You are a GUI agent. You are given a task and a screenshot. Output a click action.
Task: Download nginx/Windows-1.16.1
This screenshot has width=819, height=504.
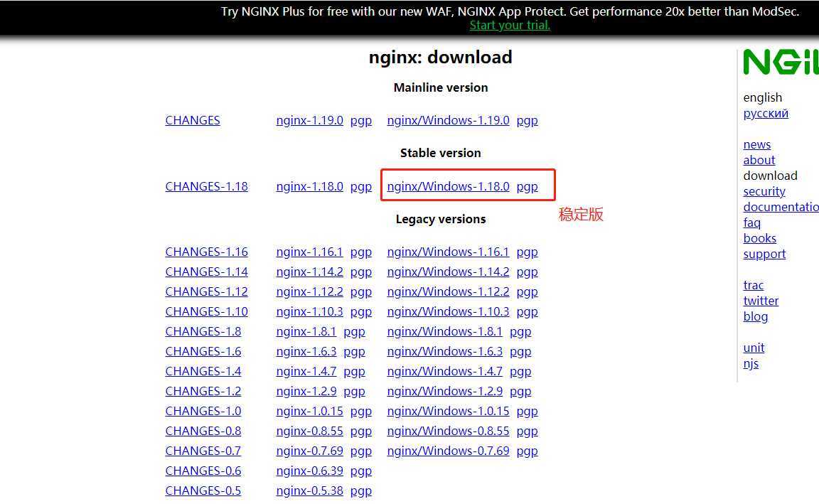click(448, 252)
